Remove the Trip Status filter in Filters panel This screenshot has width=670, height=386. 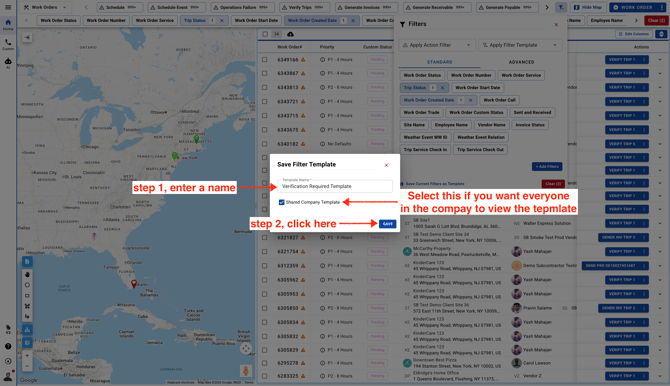(x=442, y=88)
